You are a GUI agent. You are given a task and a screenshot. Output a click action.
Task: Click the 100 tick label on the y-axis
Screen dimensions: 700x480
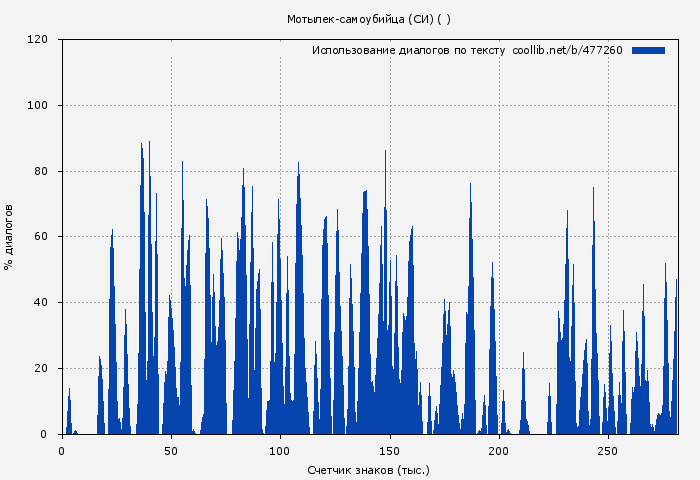(38, 106)
